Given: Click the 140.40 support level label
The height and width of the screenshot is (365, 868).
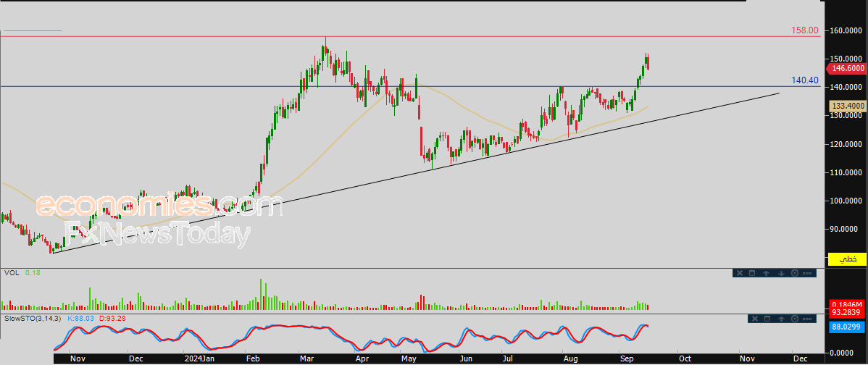Looking at the screenshot, I should pos(805,80).
